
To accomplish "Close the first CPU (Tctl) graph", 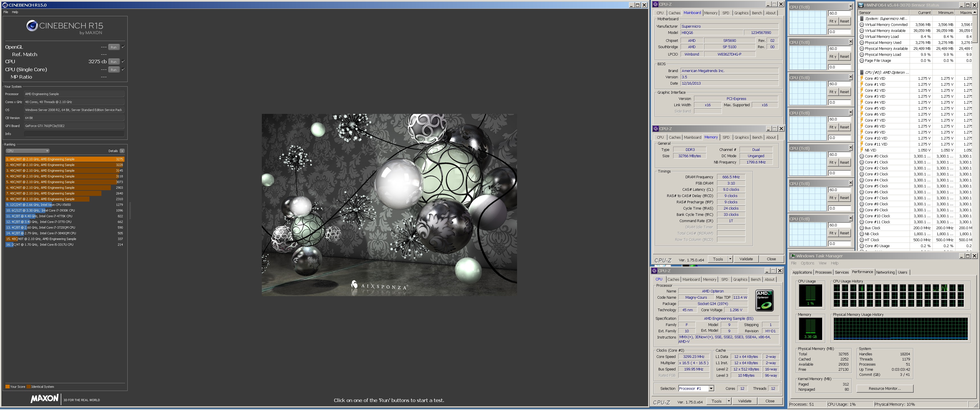I will click(x=851, y=7).
